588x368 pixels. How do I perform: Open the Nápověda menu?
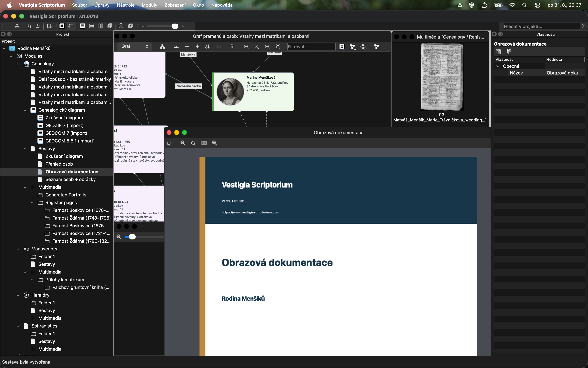click(222, 5)
